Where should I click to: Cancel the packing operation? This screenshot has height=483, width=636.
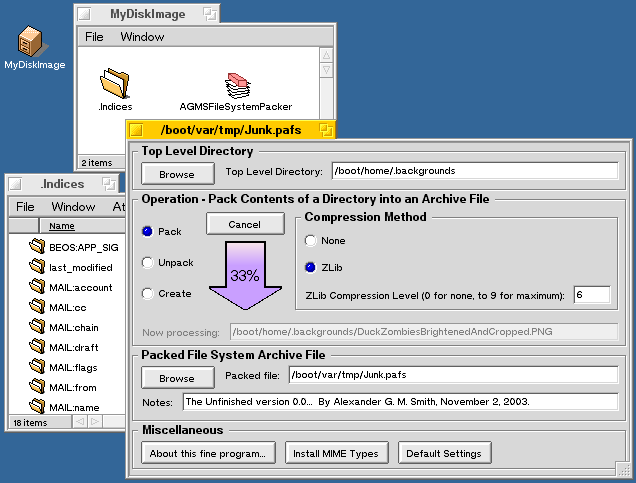(x=245, y=224)
